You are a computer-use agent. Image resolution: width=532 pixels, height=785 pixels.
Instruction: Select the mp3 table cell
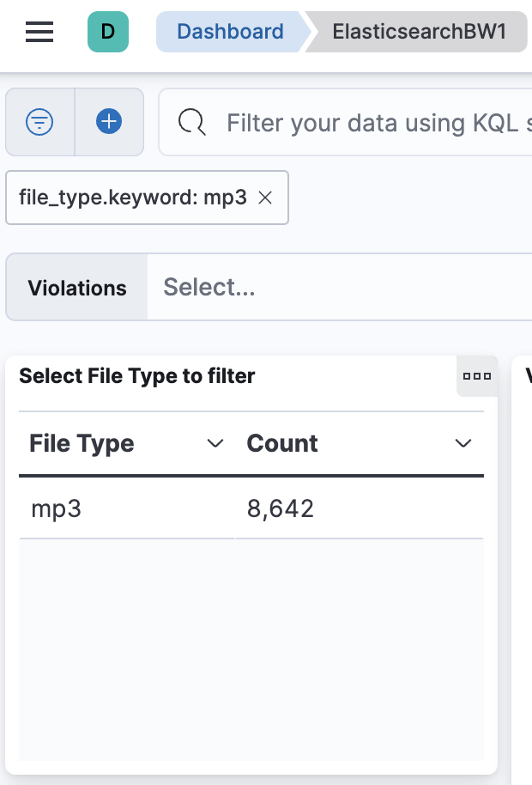(x=56, y=509)
